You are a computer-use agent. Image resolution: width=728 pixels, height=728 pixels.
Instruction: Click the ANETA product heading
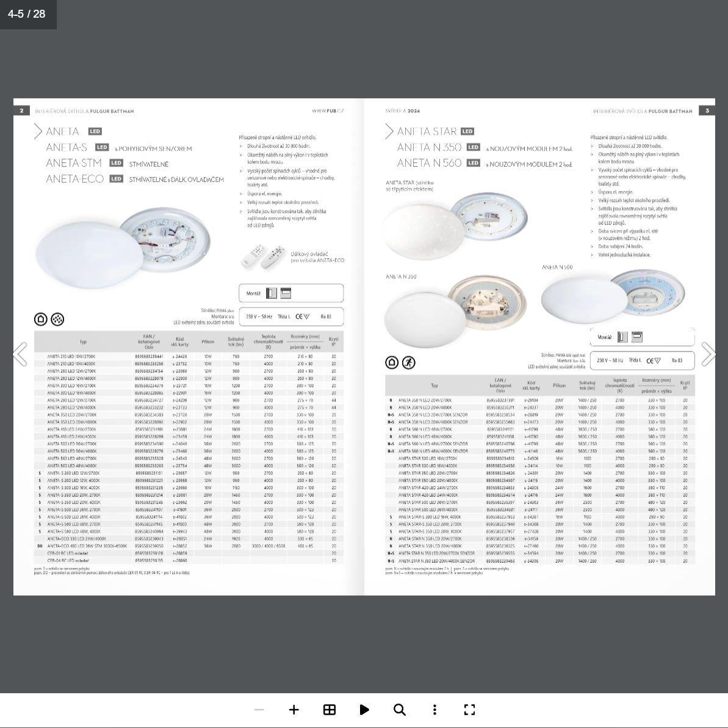coord(63,131)
